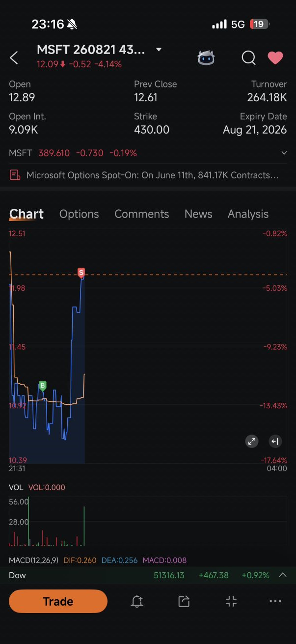Viewport: 296px width, 644px height.
Task: Switch to the Comments tab
Action: [x=142, y=214]
